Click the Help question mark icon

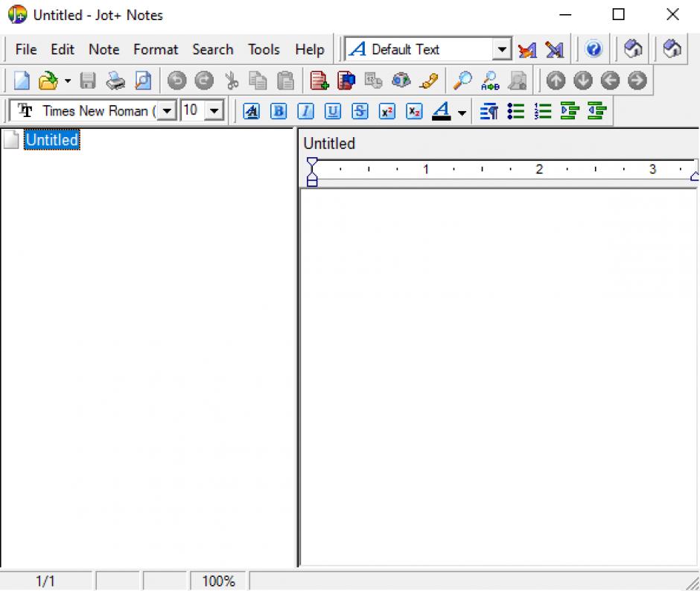(594, 49)
